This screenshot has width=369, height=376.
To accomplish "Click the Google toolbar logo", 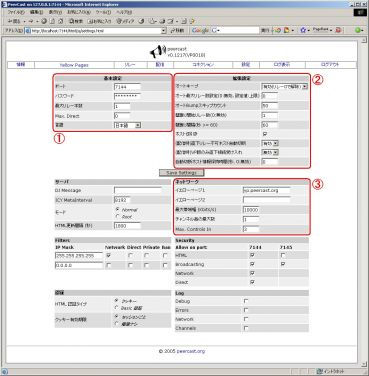I will tap(200, 30).
